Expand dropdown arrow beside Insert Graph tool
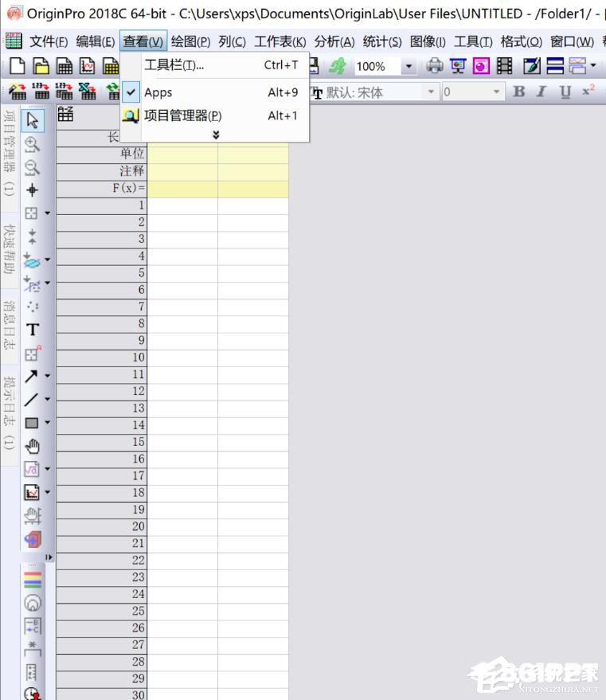Screen dimensions: 606x700 pyautogui.click(x=47, y=492)
